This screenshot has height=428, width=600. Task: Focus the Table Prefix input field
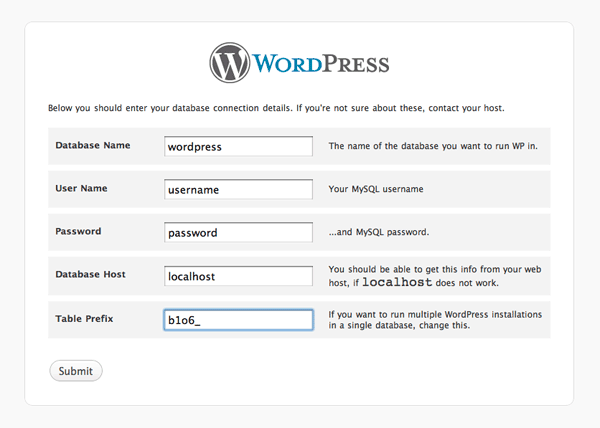(238, 320)
